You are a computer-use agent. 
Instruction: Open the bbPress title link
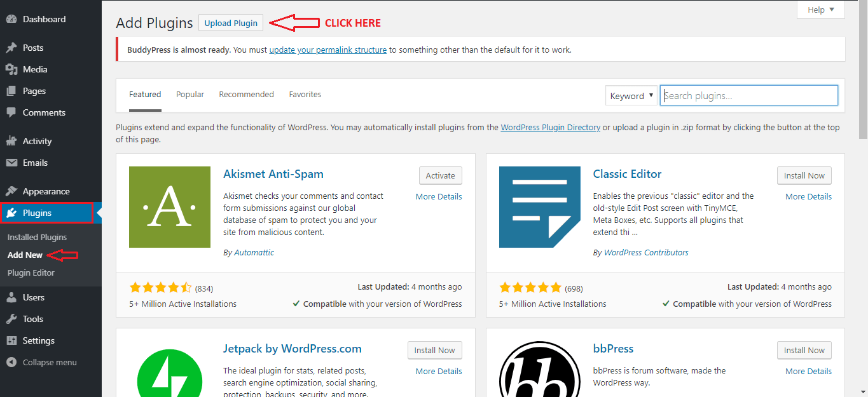point(613,349)
